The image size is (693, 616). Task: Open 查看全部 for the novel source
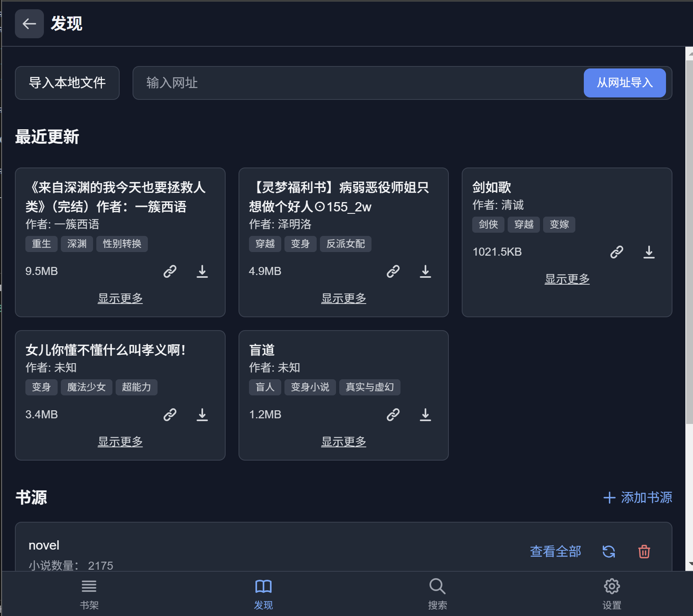(x=555, y=552)
